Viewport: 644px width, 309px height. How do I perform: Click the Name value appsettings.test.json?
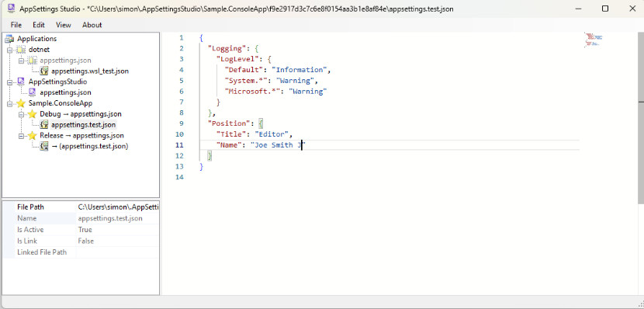point(110,218)
